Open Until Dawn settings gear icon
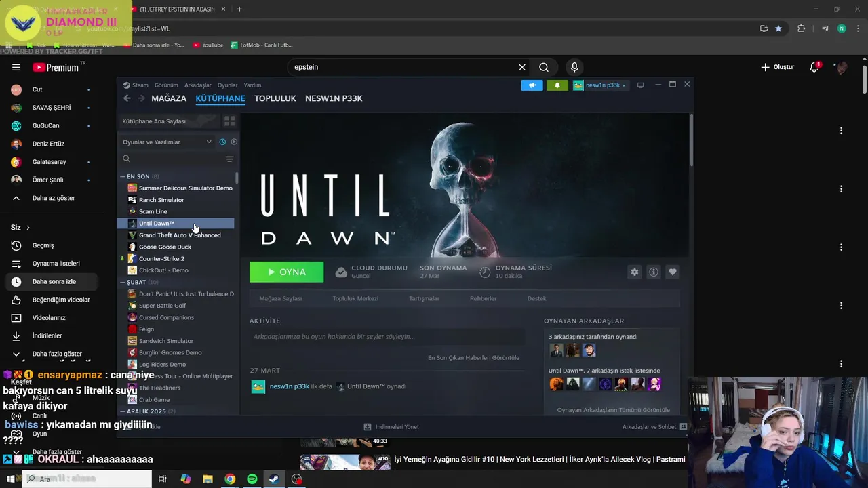868x488 pixels. point(635,272)
